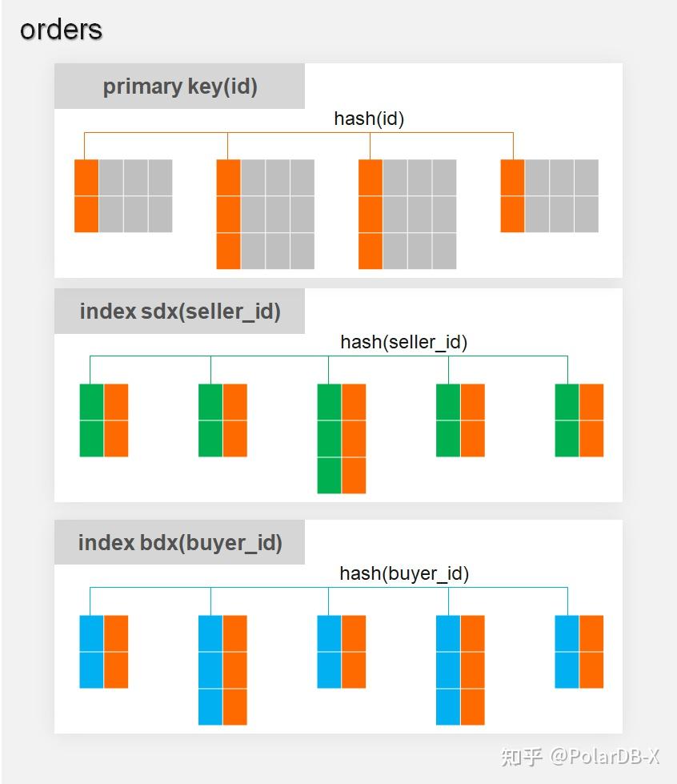The image size is (677, 784).
Task: Select the first green-orange seller_id index block
Action: point(104,420)
